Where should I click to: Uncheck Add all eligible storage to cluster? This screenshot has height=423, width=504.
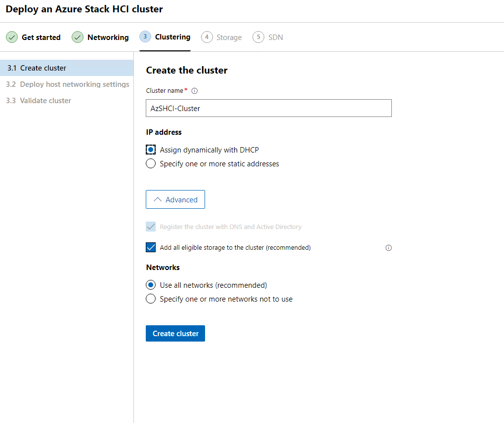[x=151, y=248]
